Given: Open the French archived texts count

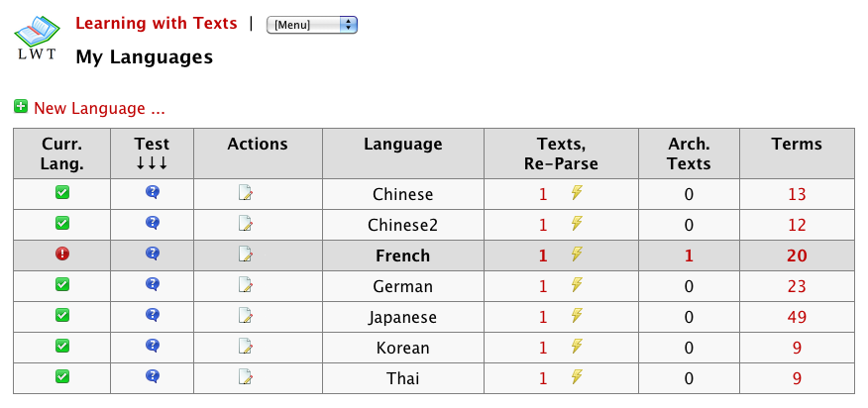Looking at the screenshot, I should [x=688, y=255].
